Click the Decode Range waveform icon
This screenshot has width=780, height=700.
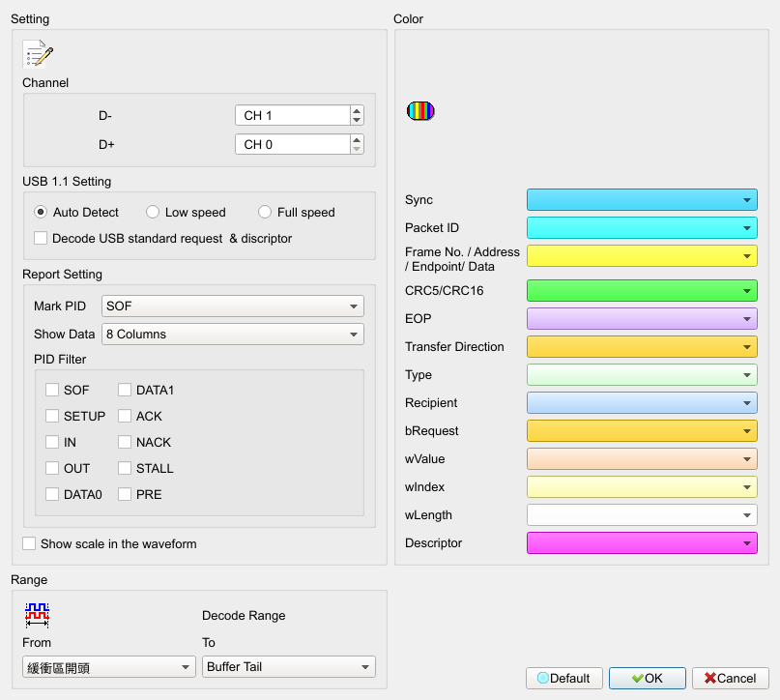pos(37,615)
